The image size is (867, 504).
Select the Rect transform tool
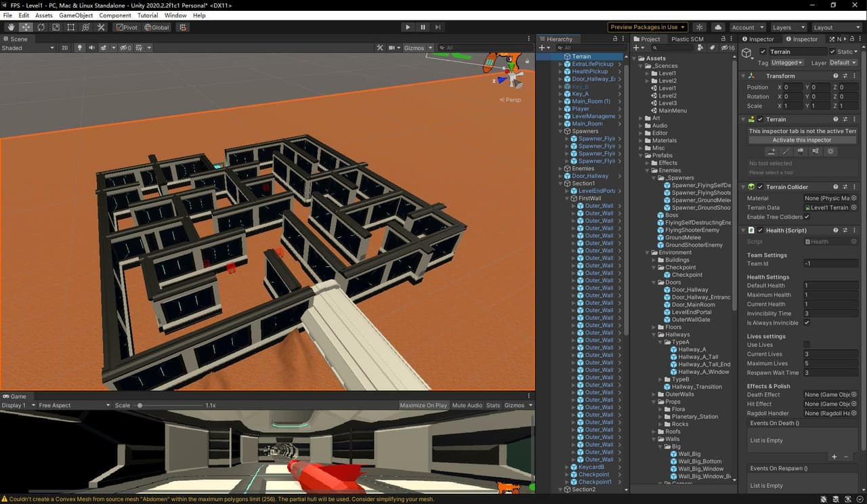(70, 27)
